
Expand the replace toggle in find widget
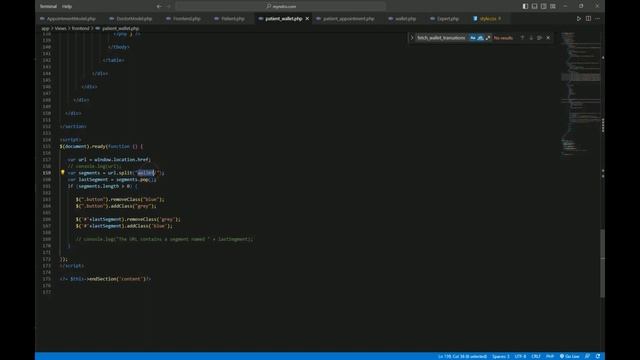pyautogui.click(x=412, y=38)
